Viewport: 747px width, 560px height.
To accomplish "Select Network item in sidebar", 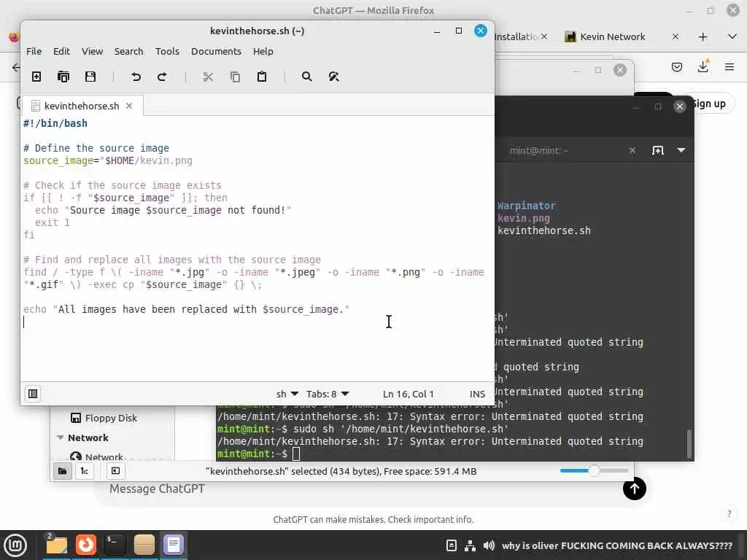I will pyautogui.click(x=97, y=456).
